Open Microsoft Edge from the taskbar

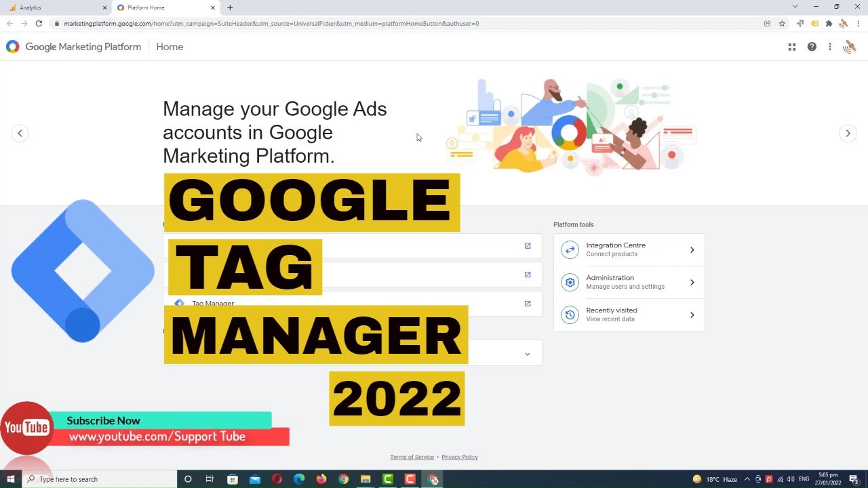(x=299, y=479)
